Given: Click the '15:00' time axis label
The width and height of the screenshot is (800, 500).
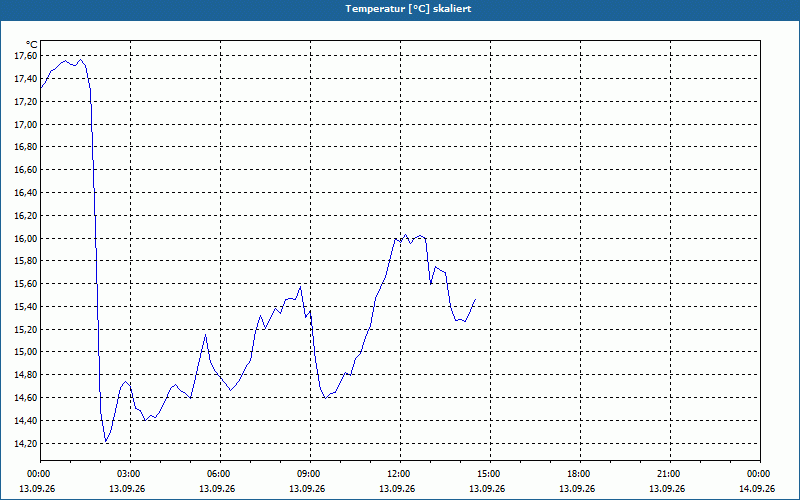Looking at the screenshot, I should (490, 474).
